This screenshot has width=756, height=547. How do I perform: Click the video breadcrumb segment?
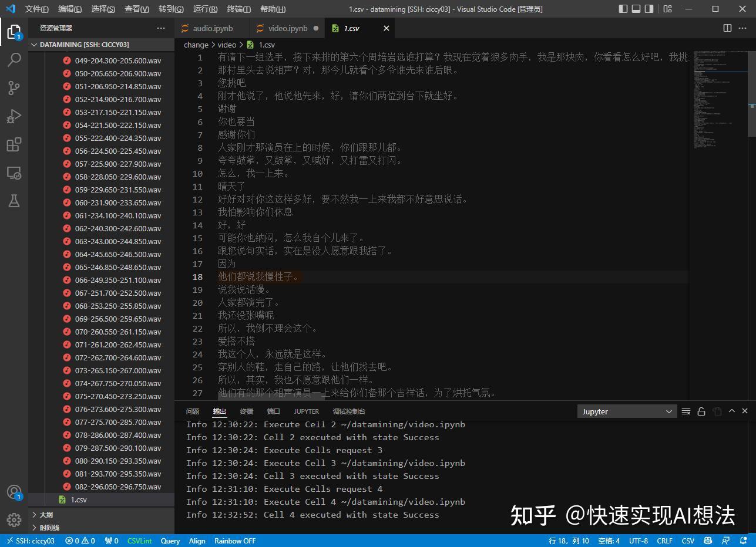[227, 45]
